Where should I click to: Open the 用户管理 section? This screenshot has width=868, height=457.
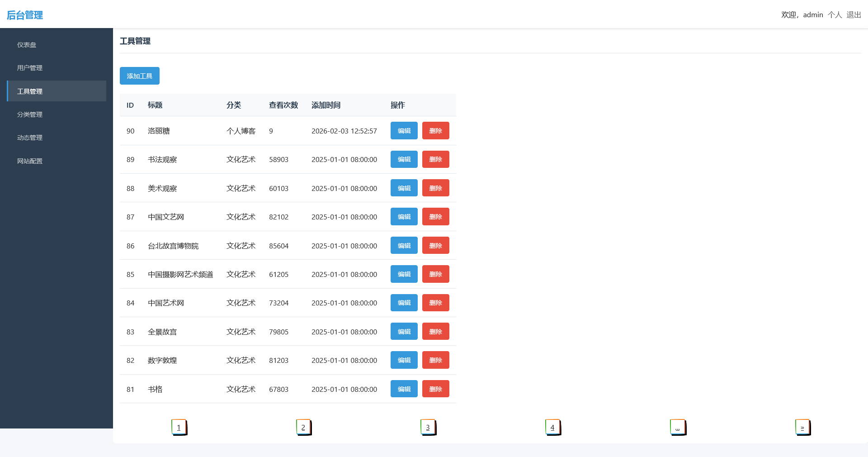(29, 67)
